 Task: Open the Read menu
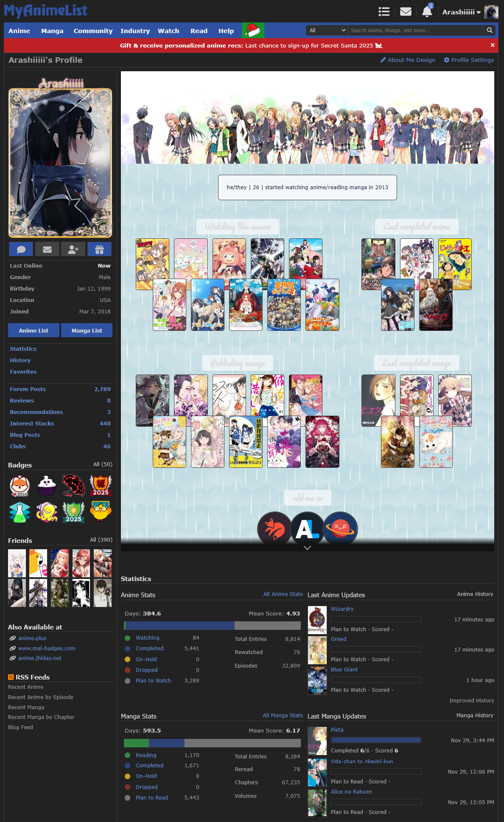tap(199, 31)
